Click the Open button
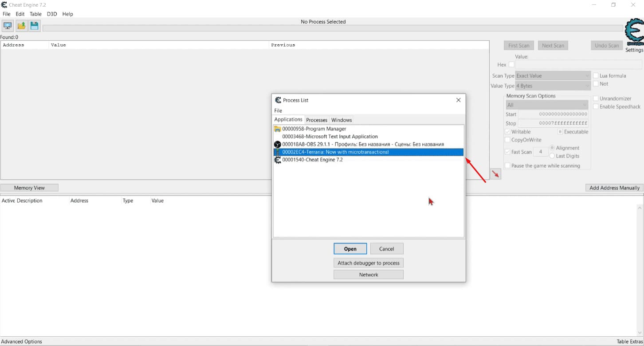The width and height of the screenshot is (644, 346). (x=350, y=249)
